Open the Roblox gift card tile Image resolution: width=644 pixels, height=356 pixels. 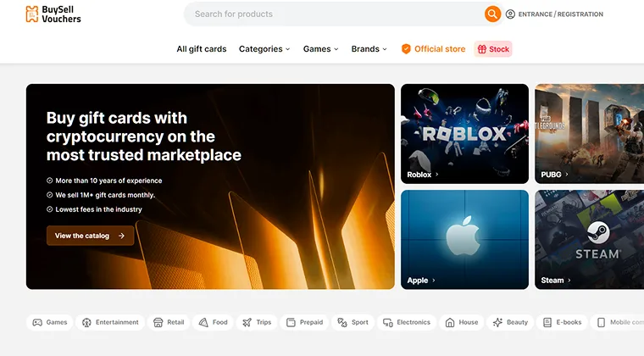pyautogui.click(x=464, y=133)
